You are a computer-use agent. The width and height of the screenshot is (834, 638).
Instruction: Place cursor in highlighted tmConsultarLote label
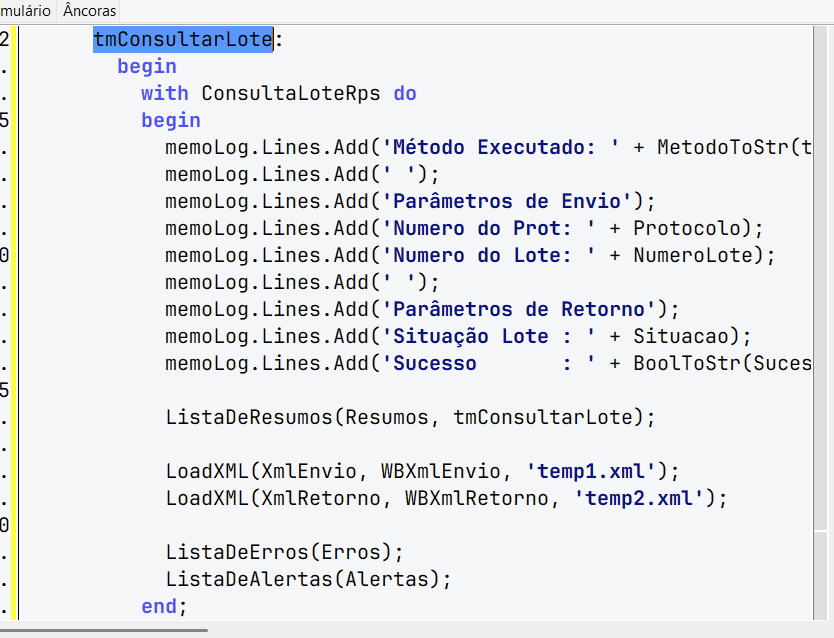pos(182,39)
